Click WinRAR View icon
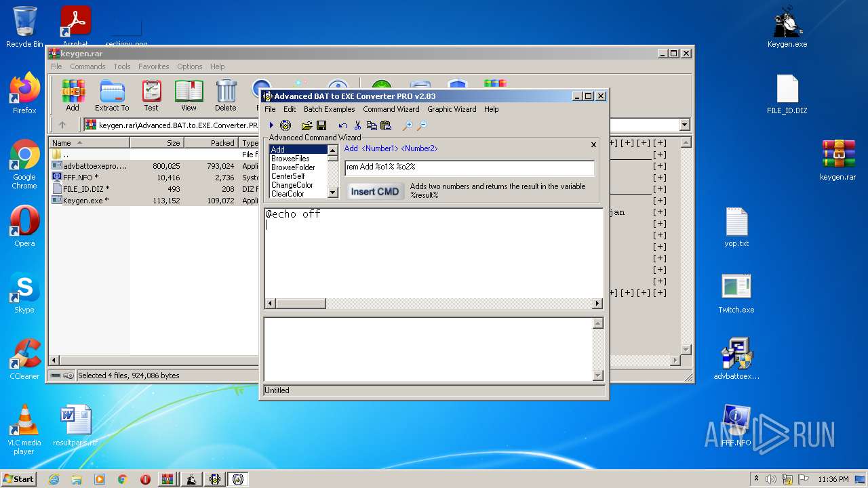Screen dimensions: 868x488 189,96
